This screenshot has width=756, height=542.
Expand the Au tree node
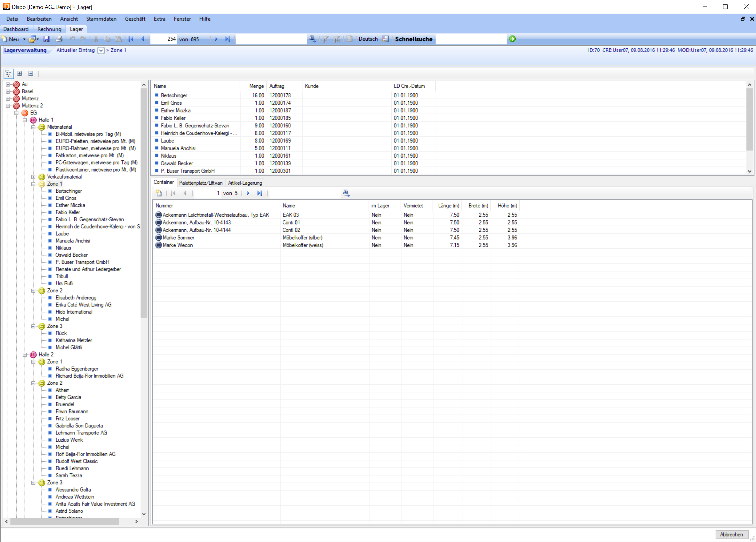pyautogui.click(x=8, y=84)
